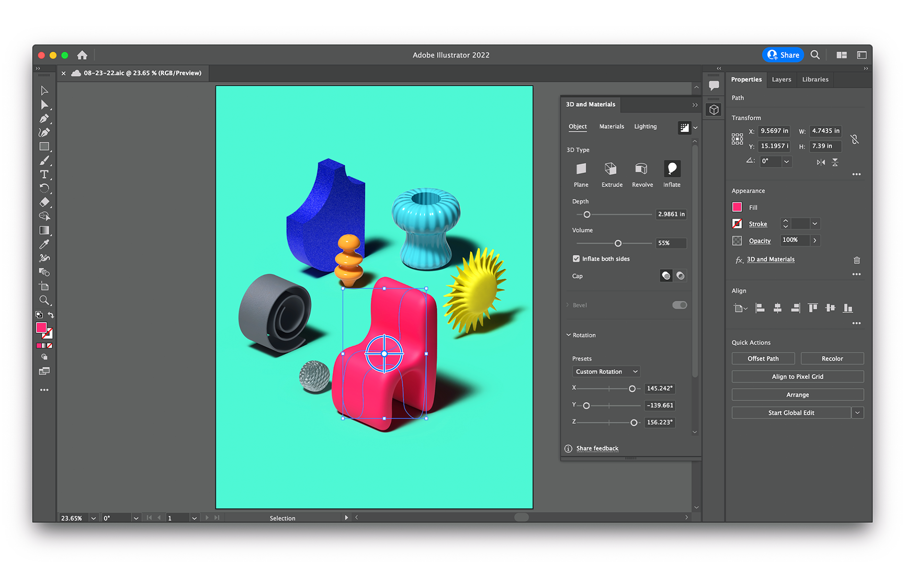Toggle constrain width and height proportions
Image resolution: width=905 pixels, height=588 pixels.
click(855, 139)
